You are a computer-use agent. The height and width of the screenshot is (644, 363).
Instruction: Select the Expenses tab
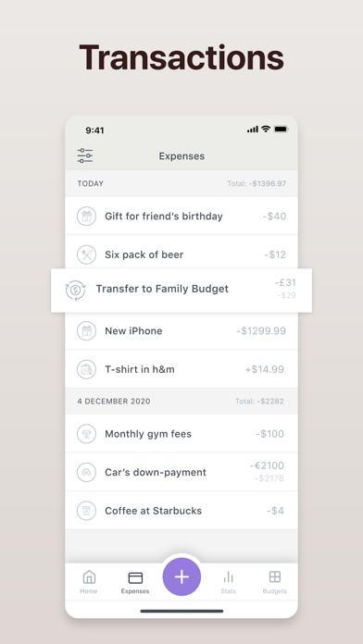(x=135, y=582)
